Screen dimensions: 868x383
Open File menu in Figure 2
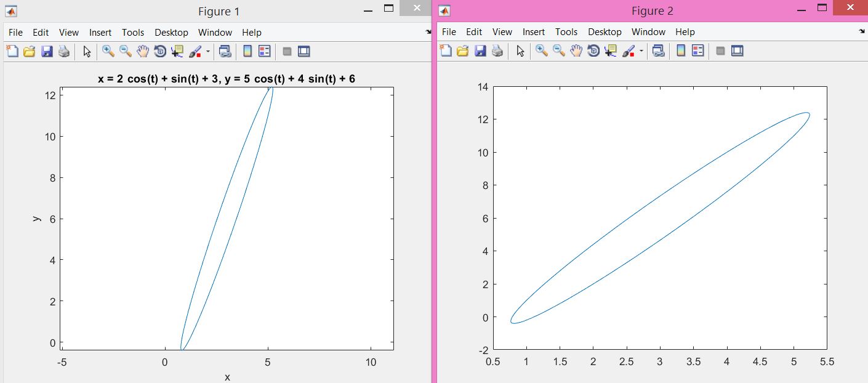pyautogui.click(x=449, y=31)
